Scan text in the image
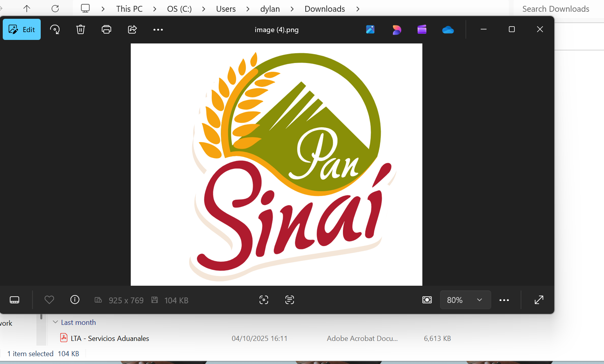This screenshot has width=604, height=364. coord(290,300)
